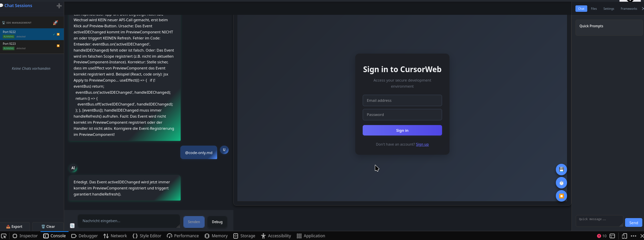The width and height of the screenshot is (644, 240).
Task: Open the Storage devtools tab
Action: click(x=244, y=236)
